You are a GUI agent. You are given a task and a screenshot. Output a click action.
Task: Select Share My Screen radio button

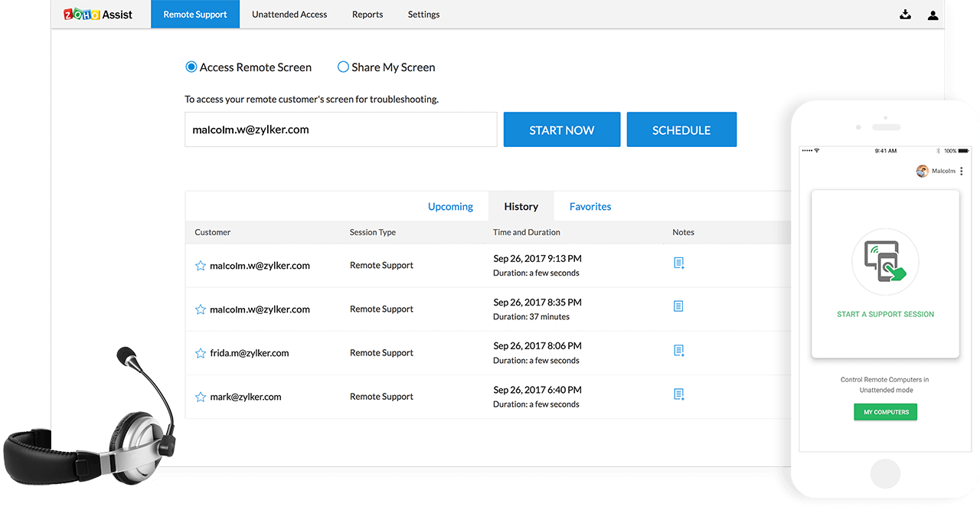343,67
